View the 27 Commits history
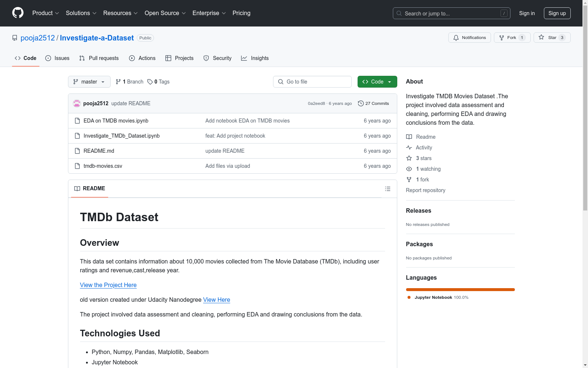 (373, 103)
